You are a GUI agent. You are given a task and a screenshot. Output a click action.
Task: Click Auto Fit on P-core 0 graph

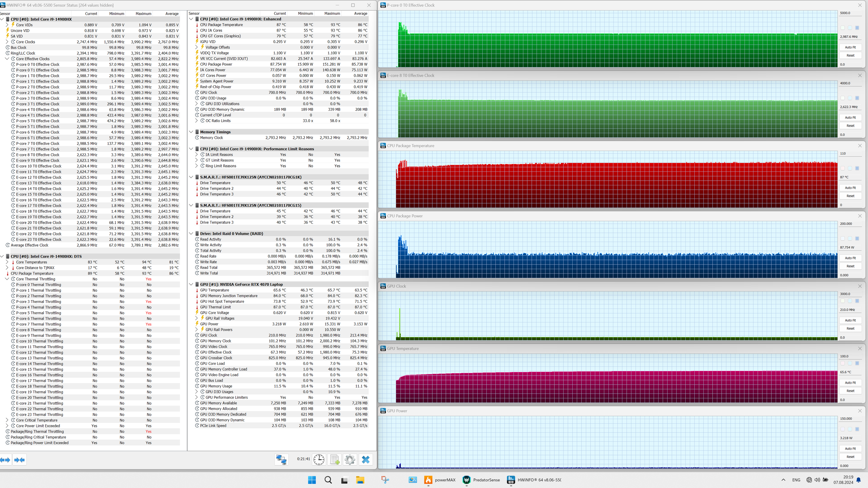pyautogui.click(x=850, y=47)
